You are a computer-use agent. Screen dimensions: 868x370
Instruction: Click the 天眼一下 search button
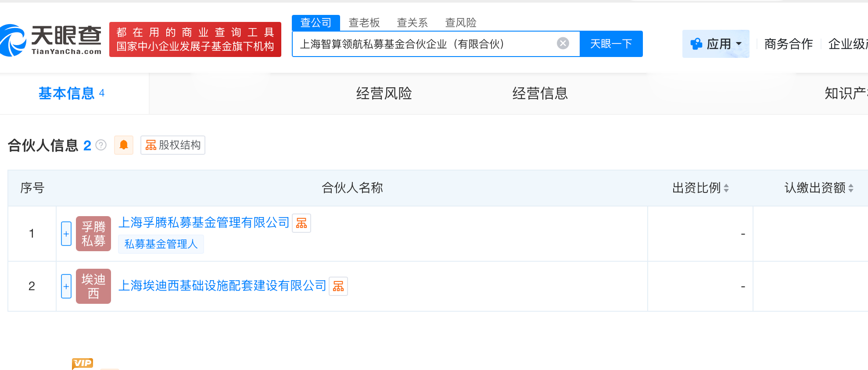[x=611, y=44]
